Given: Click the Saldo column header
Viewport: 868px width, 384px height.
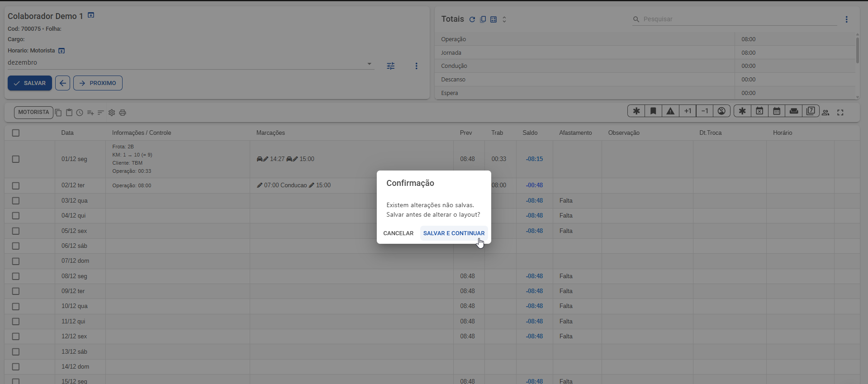Looking at the screenshot, I should (530, 133).
